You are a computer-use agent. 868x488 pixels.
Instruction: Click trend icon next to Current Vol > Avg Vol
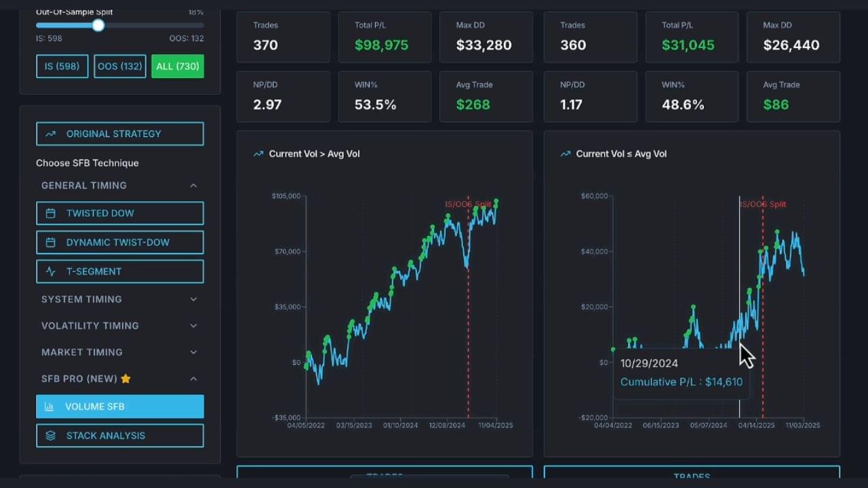click(x=258, y=154)
